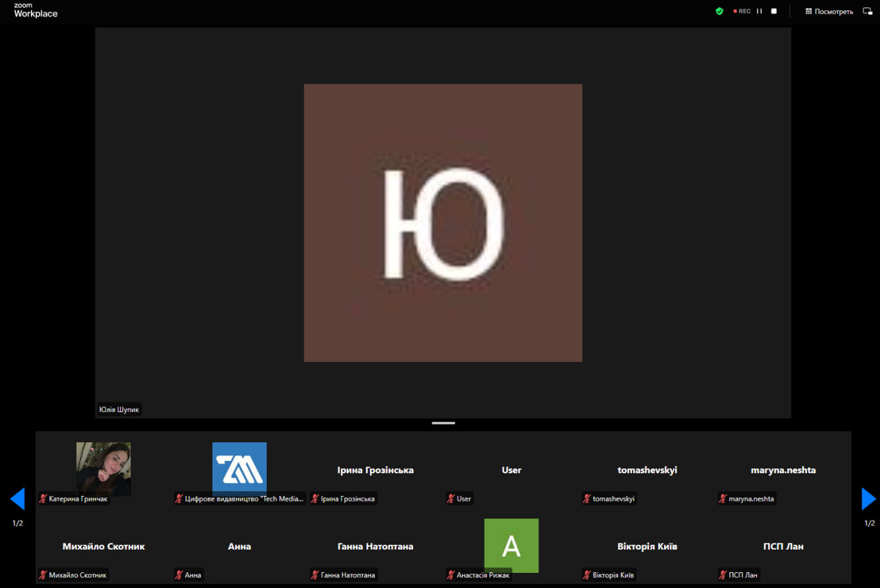Go to the previous page of participants
This screenshot has height=588, width=880.
pyautogui.click(x=18, y=499)
